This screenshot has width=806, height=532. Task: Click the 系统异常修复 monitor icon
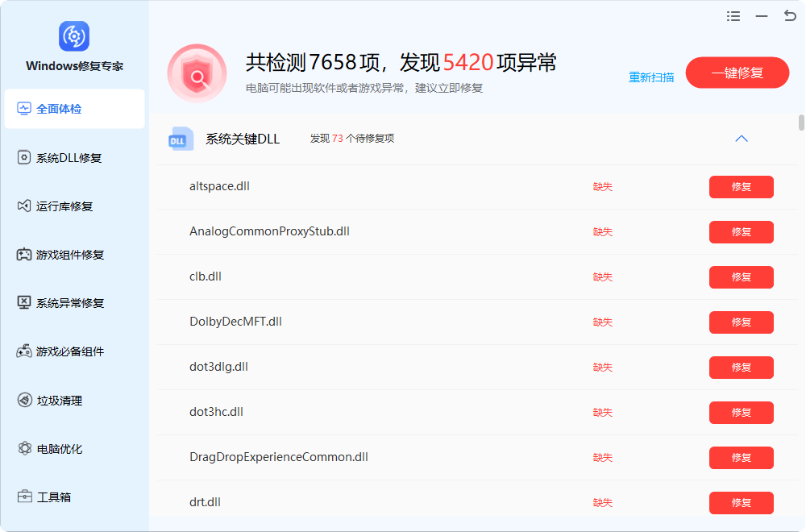(x=24, y=303)
